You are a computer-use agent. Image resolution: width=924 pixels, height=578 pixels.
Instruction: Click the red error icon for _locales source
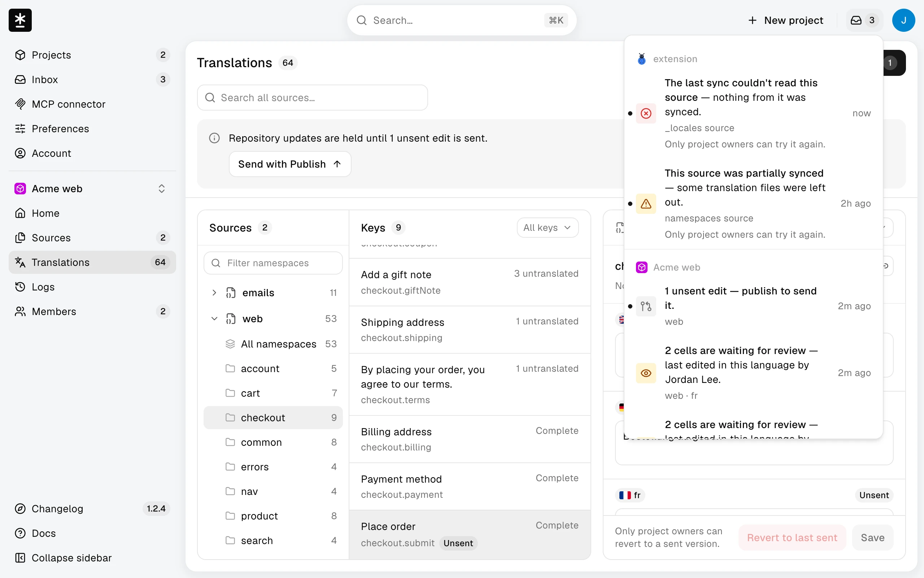(646, 113)
